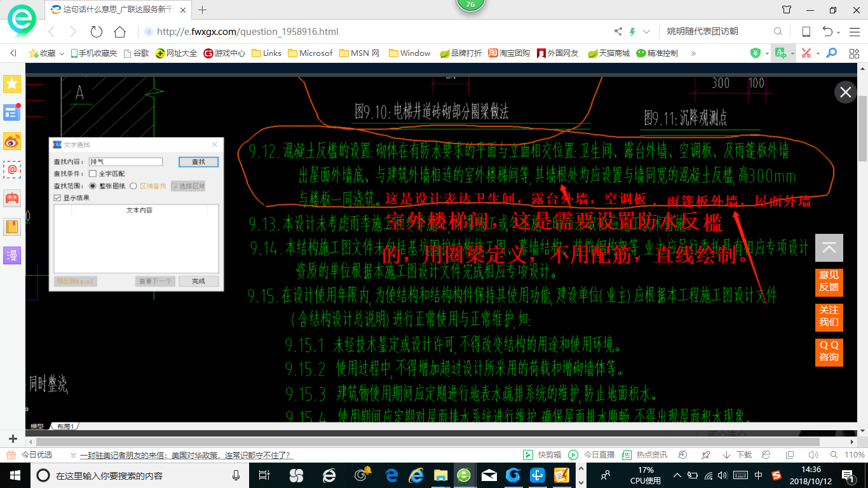The image size is (868, 488).
Task: Open the sidebar comics 漫 icon
Action: tap(12, 255)
